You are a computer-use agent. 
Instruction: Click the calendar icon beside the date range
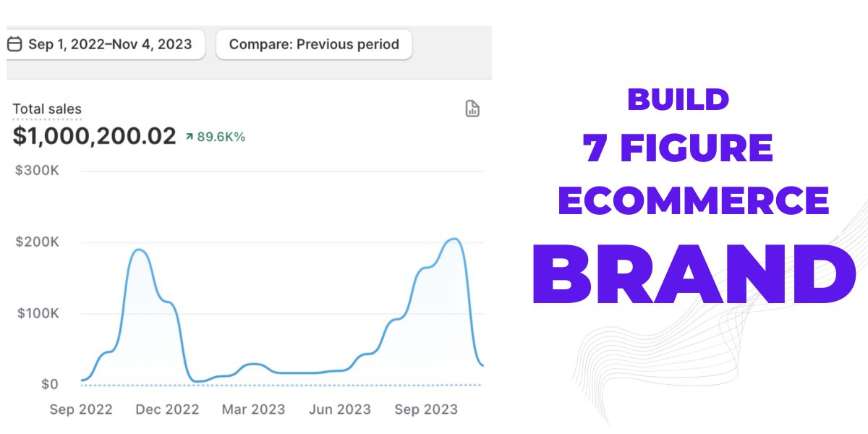pos(14,44)
